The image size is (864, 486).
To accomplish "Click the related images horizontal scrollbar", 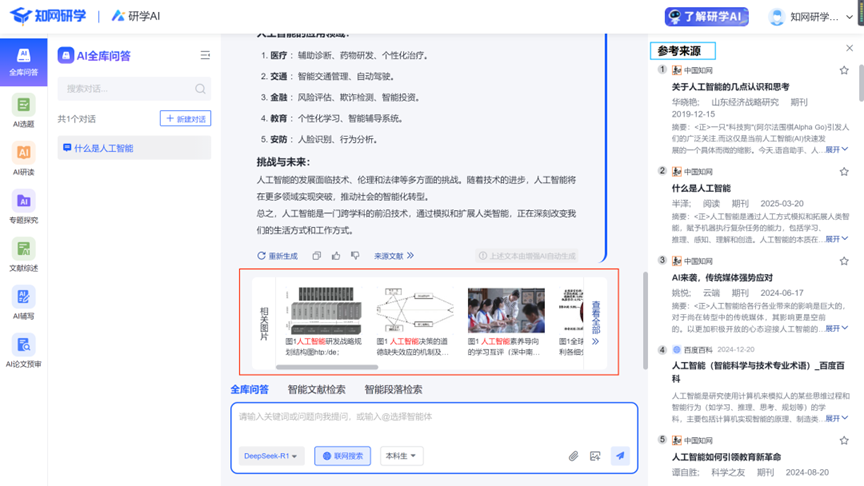I will tap(330, 367).
